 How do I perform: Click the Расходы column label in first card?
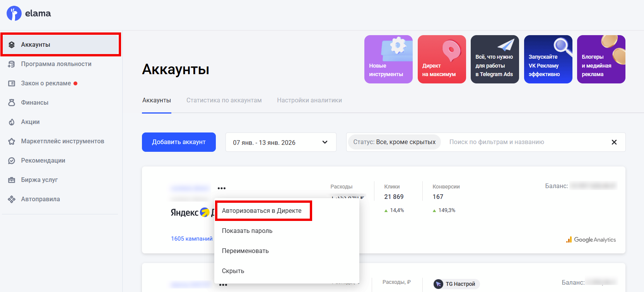pyautogui.click(x=342, y=187)
